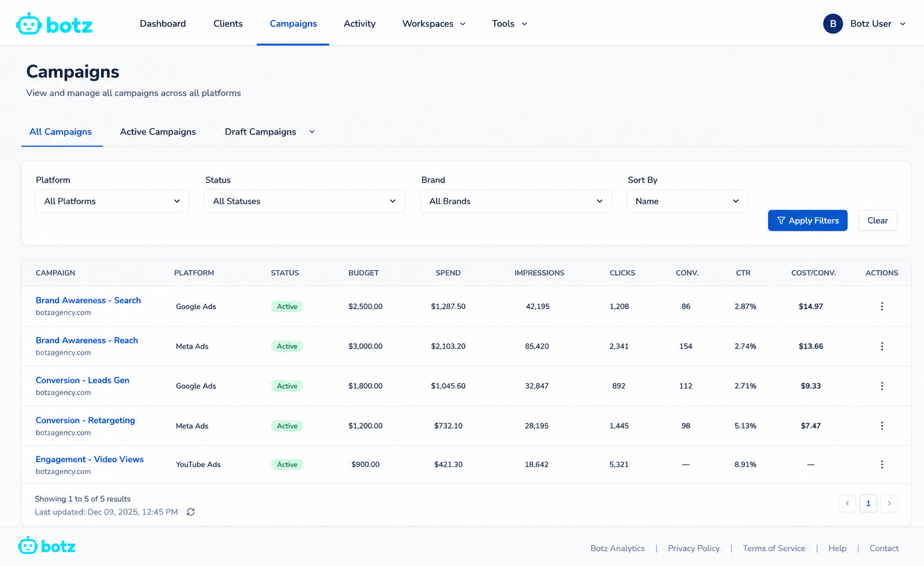
Task: Click the CTR column header
Action: [x=743, y=273]
